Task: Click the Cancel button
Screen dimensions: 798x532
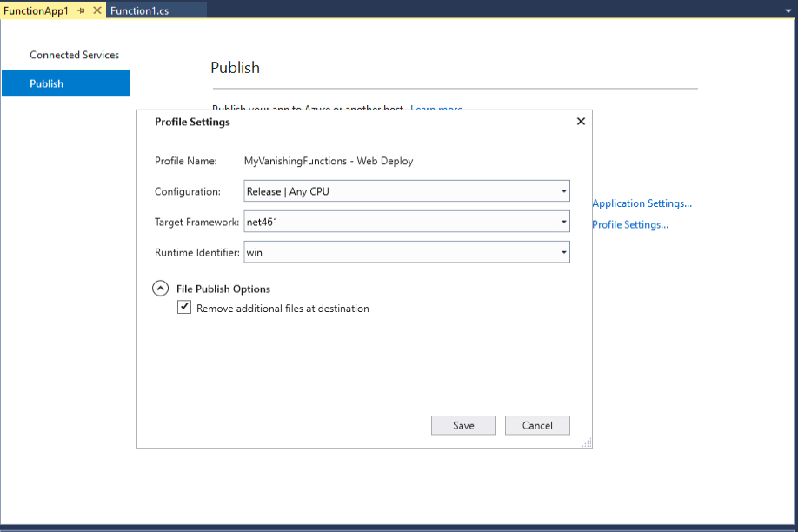Action: 537,426
